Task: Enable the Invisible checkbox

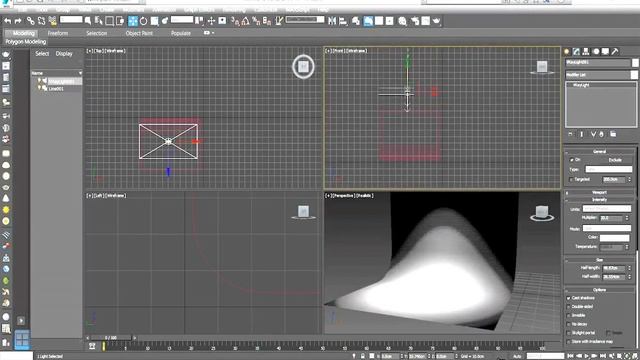Action: coord(569,316)
